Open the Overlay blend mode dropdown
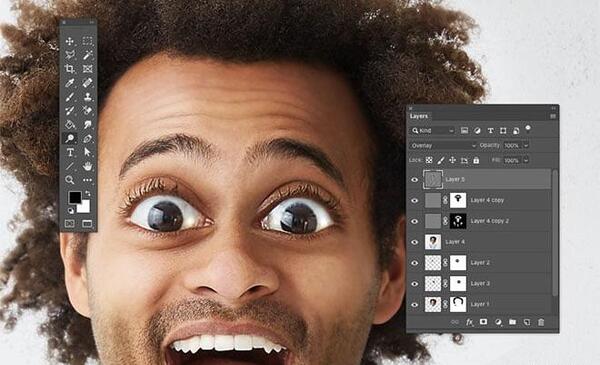The image size is (600, 365). pyautogui.click(x=443, y=145)
